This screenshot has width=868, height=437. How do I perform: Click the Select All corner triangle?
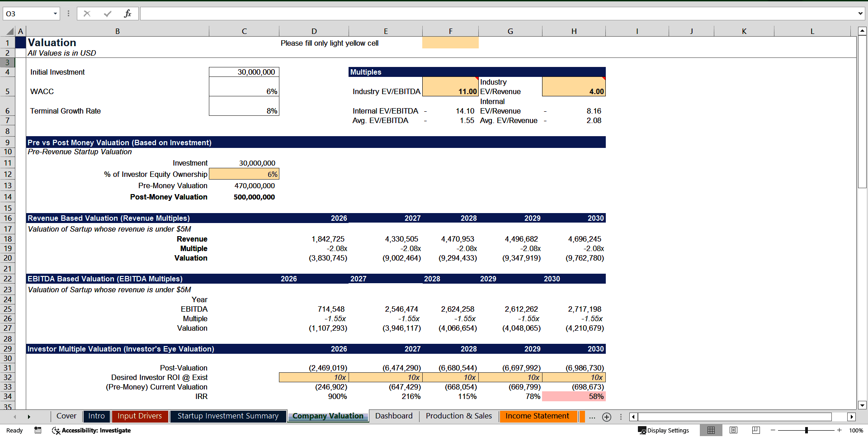[10, 31]
